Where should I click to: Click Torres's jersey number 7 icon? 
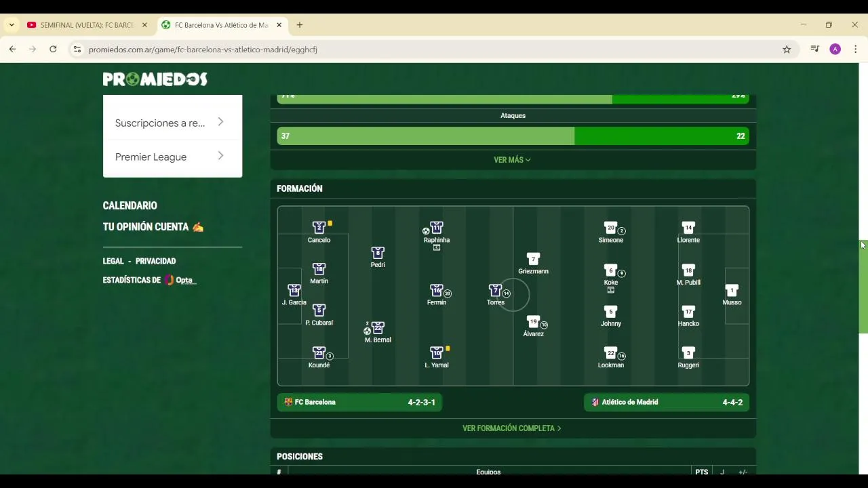pyautogui.click(x=495, y=290)
